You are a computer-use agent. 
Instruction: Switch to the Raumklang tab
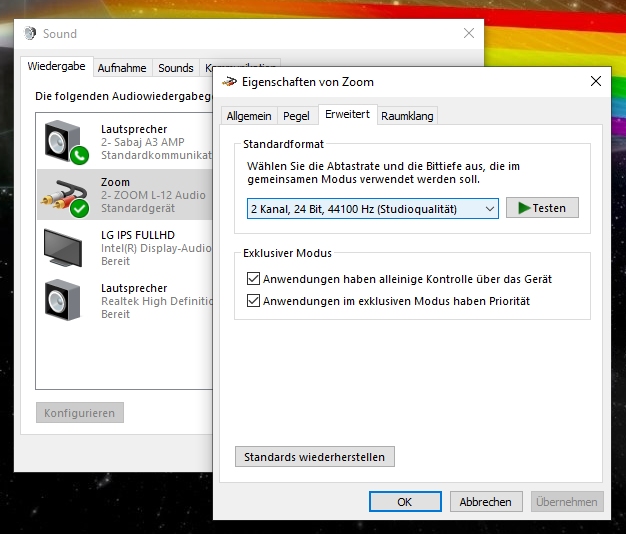407,116
